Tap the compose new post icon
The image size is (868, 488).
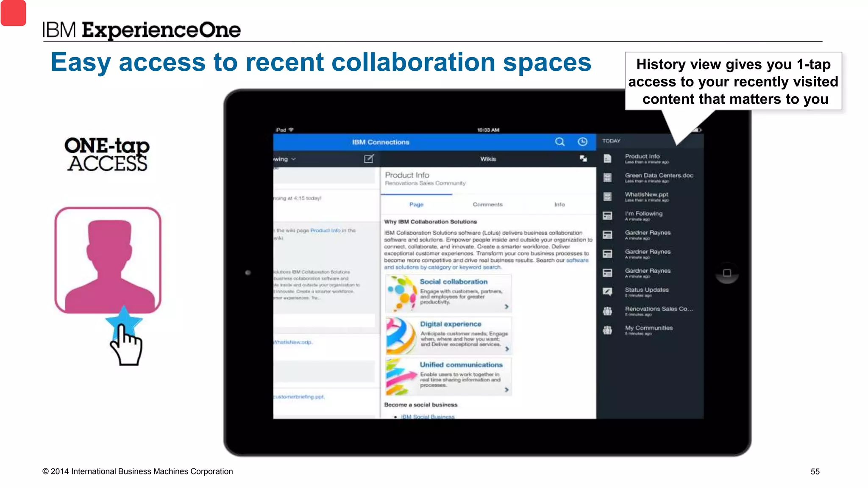369,159
